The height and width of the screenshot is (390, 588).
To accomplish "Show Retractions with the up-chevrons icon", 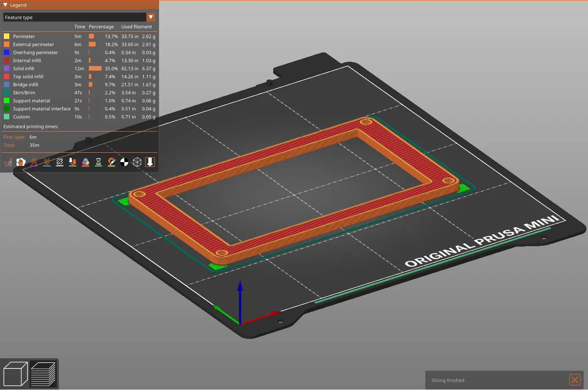I will [34, 162].
